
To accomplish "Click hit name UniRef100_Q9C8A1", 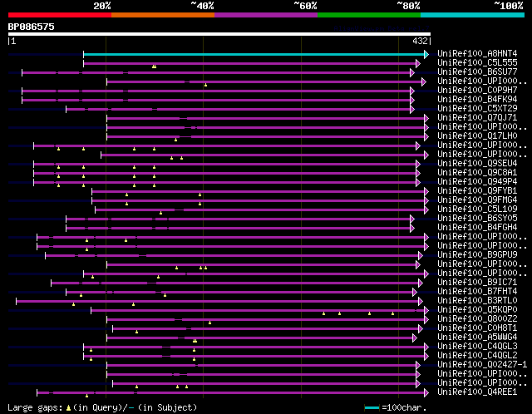I will tap(477, 173).
